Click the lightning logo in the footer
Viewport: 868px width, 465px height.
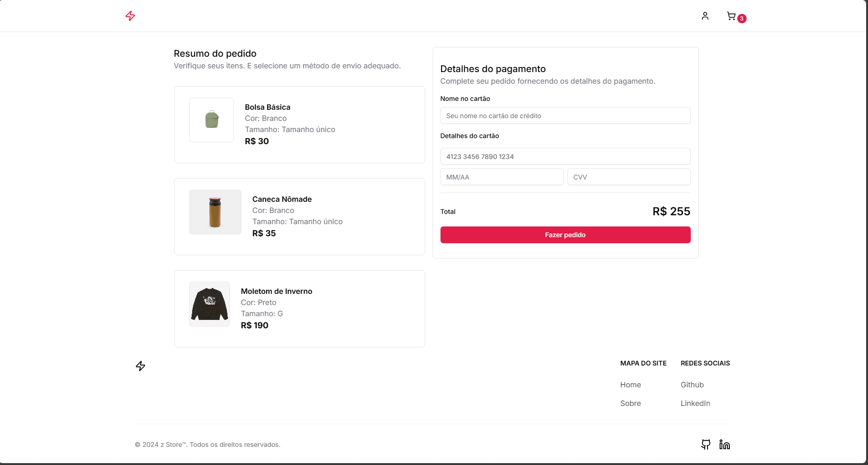(140, 366)
